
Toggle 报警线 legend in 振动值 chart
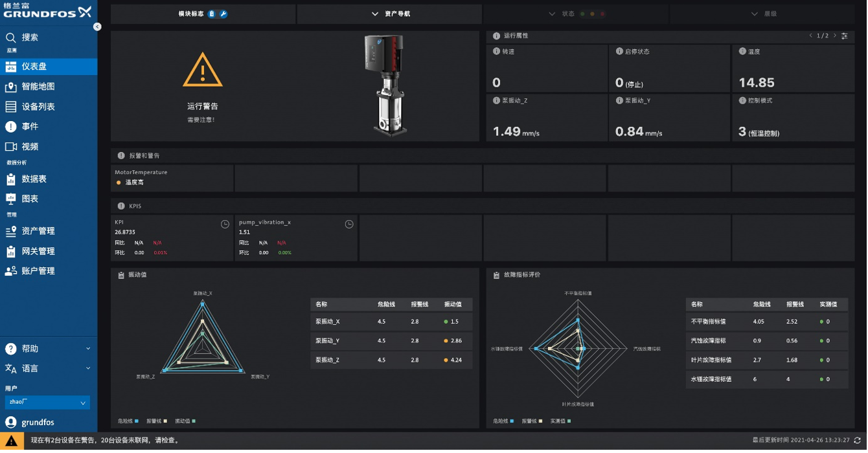point(157,421)
